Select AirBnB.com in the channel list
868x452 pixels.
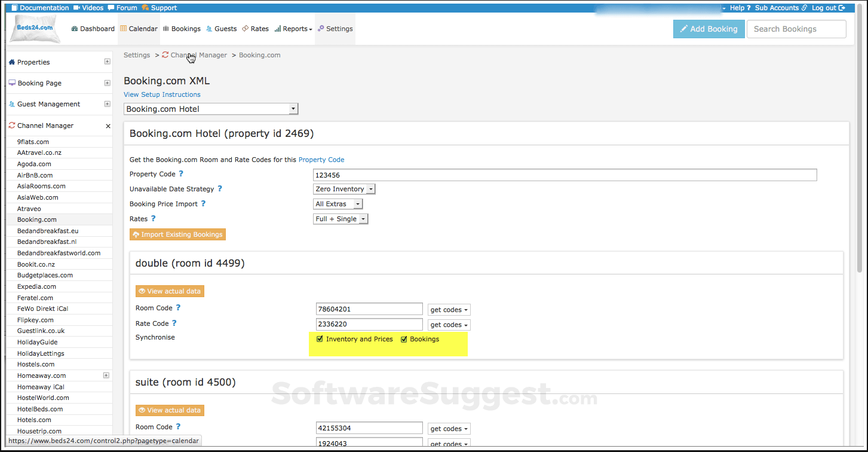click(35, 175)
